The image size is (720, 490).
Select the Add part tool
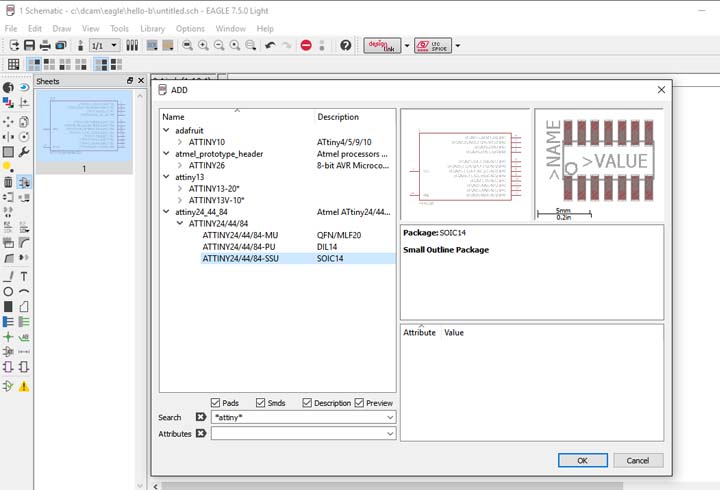(24, 182)
